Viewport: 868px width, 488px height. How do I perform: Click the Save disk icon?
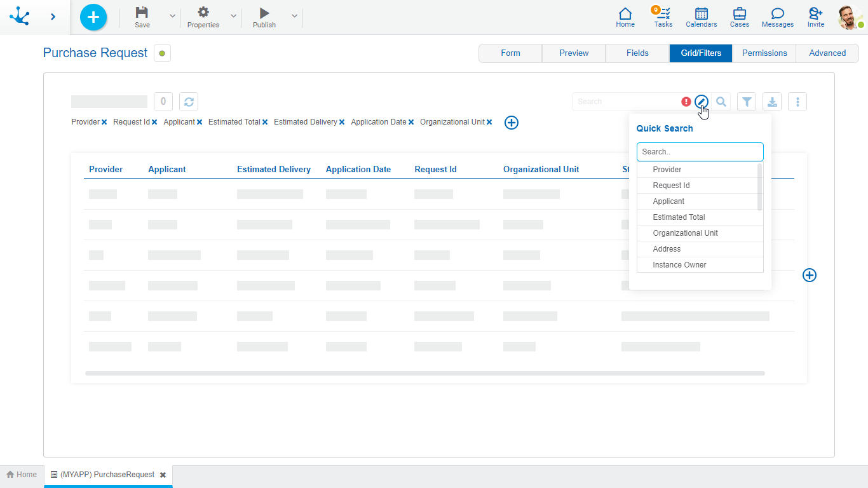(142, 13)
